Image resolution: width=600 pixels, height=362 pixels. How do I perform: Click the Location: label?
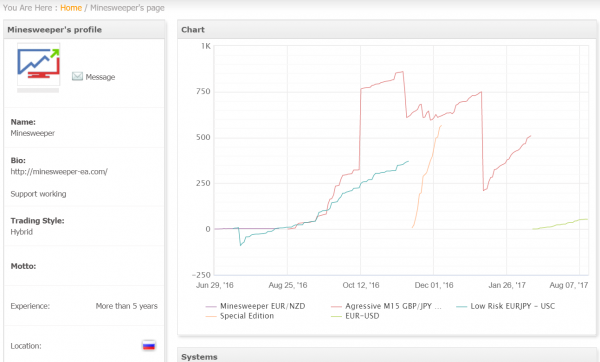(26, 346)
